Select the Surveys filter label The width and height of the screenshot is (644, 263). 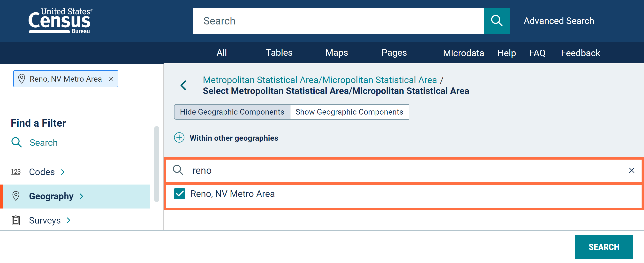(x=45, y=220)
